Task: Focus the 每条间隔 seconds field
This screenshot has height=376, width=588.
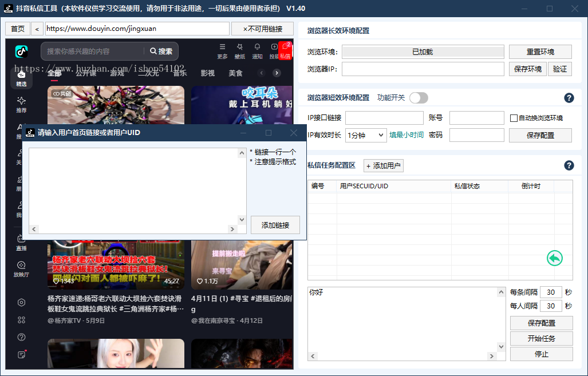Action: coord(551,292)
